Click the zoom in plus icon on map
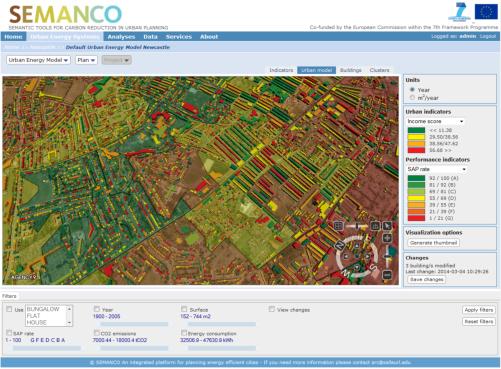 click(387, 238)
